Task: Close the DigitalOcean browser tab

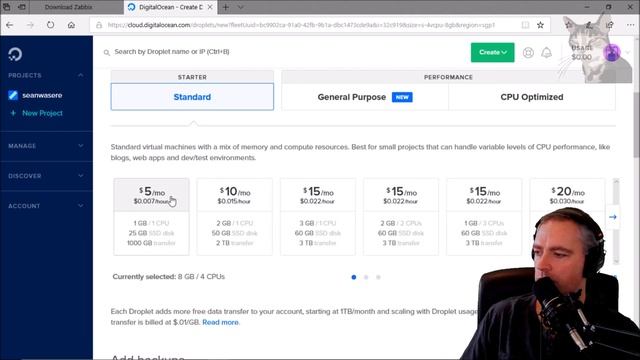Action: [x=210, y=7]
